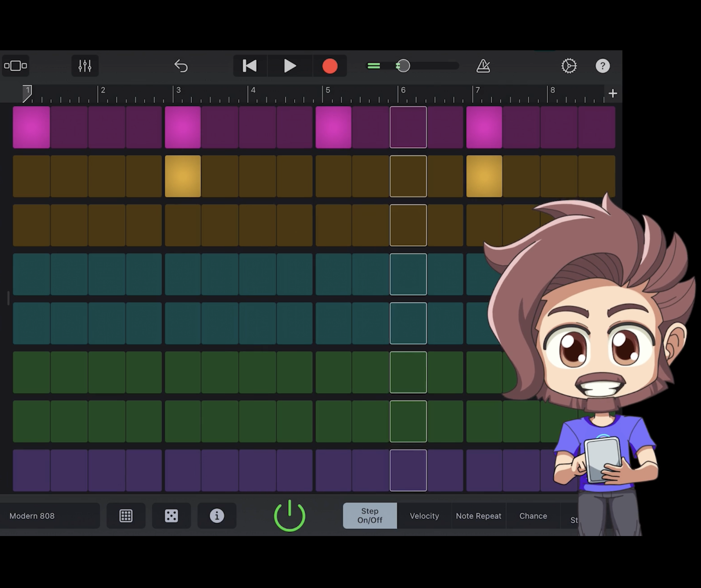
Task: Toggle the beat sequencer power button
Action: (289, 516)
